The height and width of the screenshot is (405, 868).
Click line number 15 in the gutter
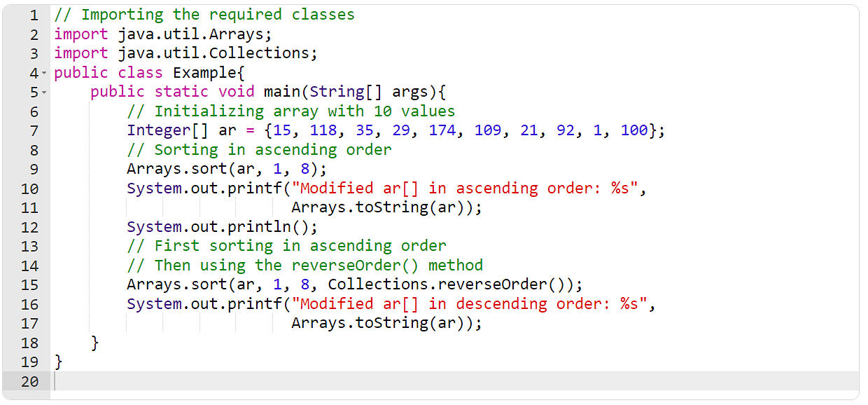(x=29, y=284)
